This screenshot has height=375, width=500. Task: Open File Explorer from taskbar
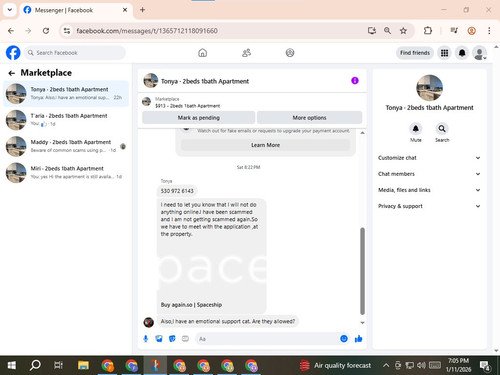(x=83, y=365)
